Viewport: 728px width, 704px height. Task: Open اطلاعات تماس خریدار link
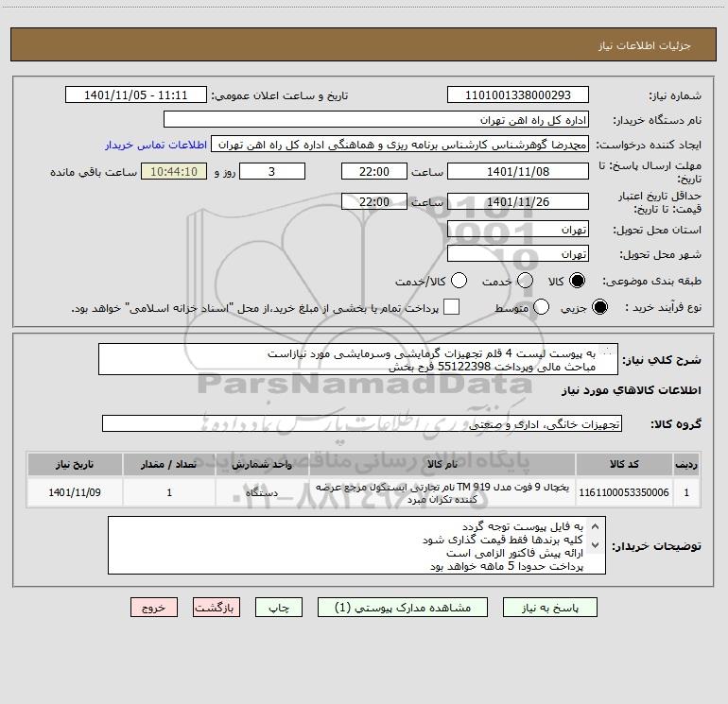156,145
